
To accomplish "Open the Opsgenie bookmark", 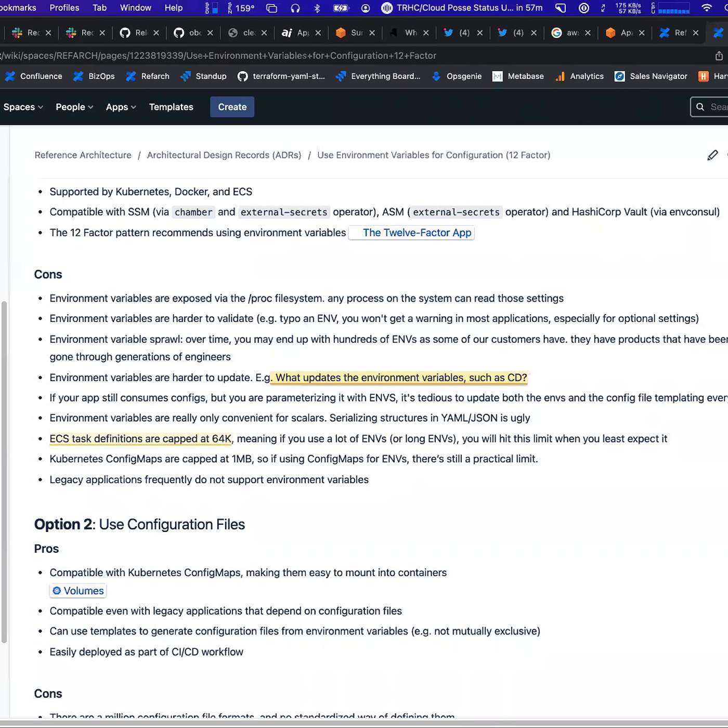I will (457, 76).
